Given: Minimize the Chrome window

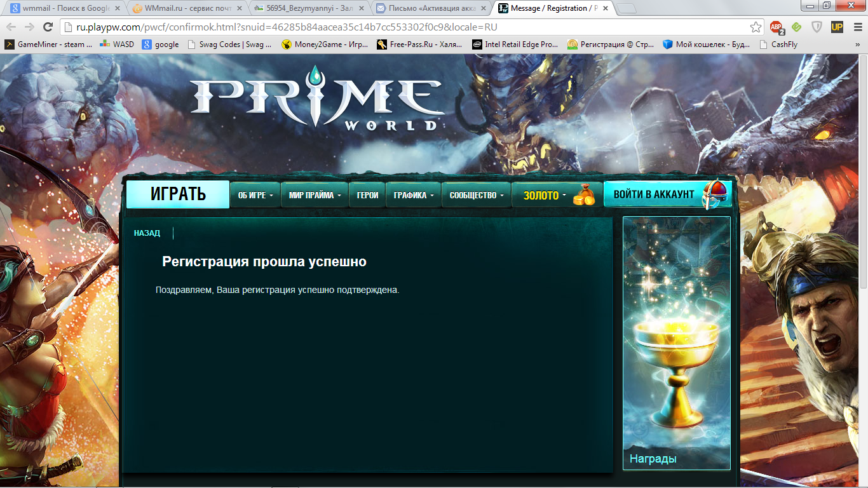Looking at the screenshot, I should tap(810, 5).
